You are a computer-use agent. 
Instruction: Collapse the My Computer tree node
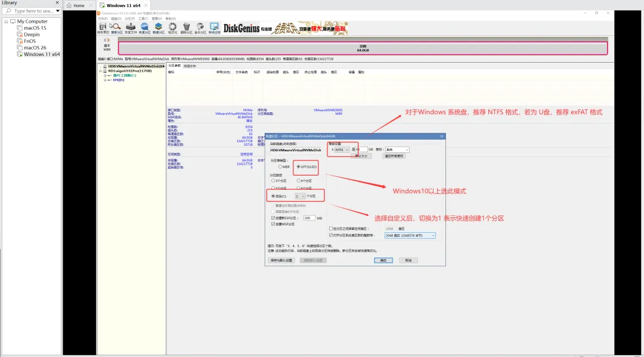[x=6, y=21]
